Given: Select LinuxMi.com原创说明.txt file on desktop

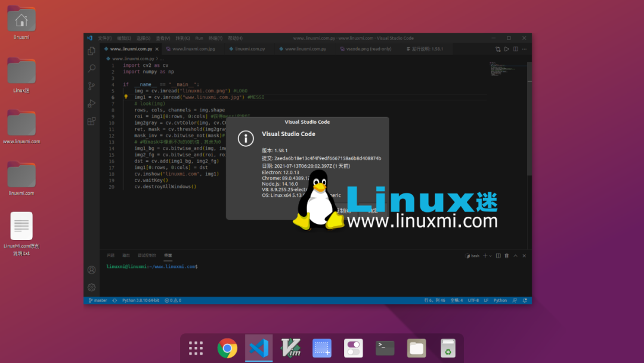Looking at the screenshot, I should (x=21, y=234).
